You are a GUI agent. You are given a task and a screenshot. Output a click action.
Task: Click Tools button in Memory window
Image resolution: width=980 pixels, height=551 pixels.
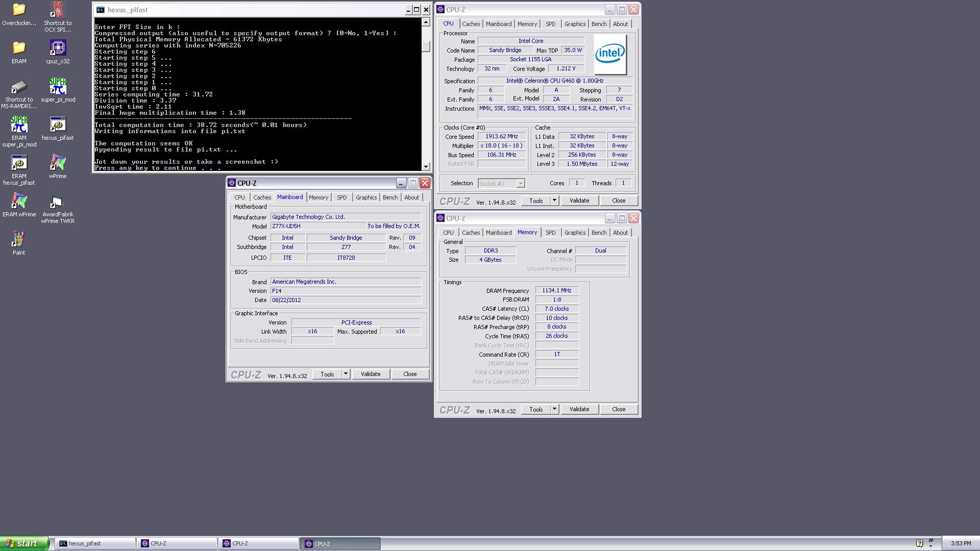point(536,409)
